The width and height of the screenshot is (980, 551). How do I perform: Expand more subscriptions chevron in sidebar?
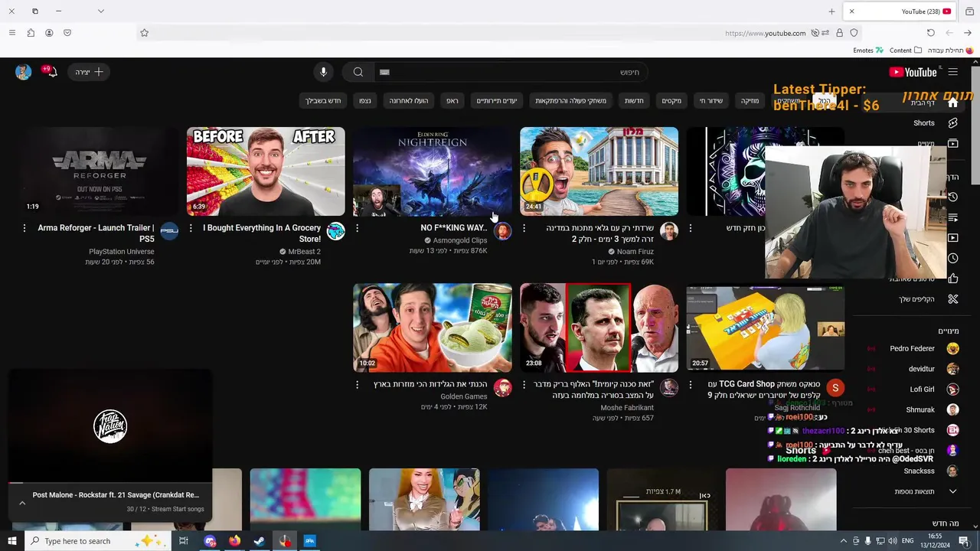[952, 491]
